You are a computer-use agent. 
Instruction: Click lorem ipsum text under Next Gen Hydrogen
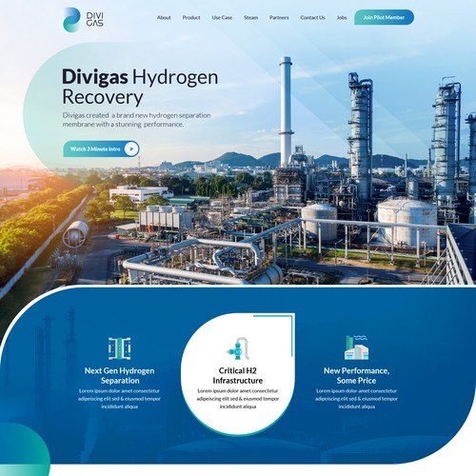pyautogui.click(x=119, y=399)
